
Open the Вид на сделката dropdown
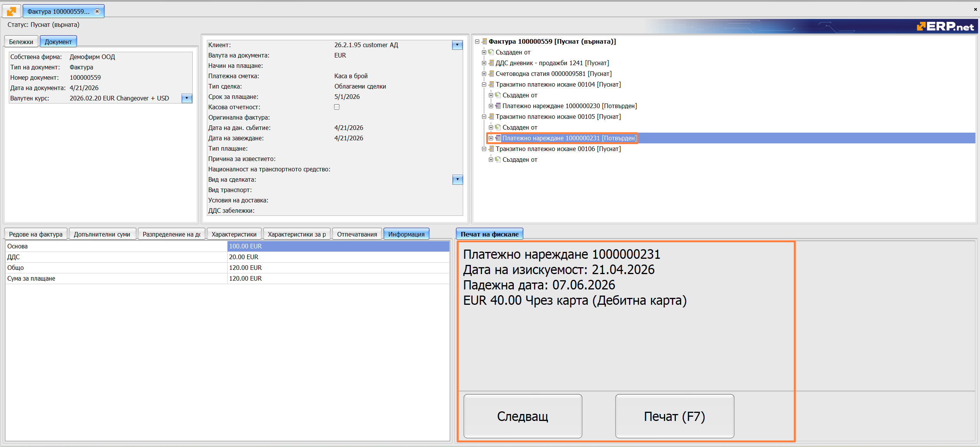coord(457,179)
